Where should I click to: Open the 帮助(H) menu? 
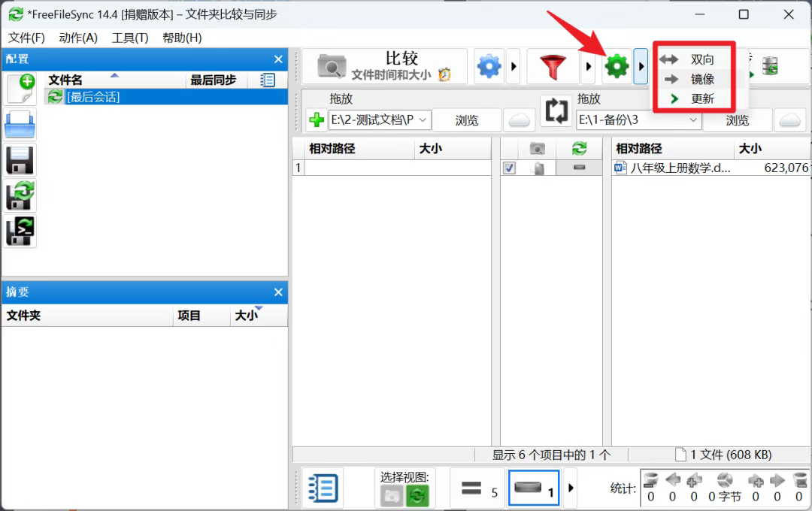click(x=182, y=38)
